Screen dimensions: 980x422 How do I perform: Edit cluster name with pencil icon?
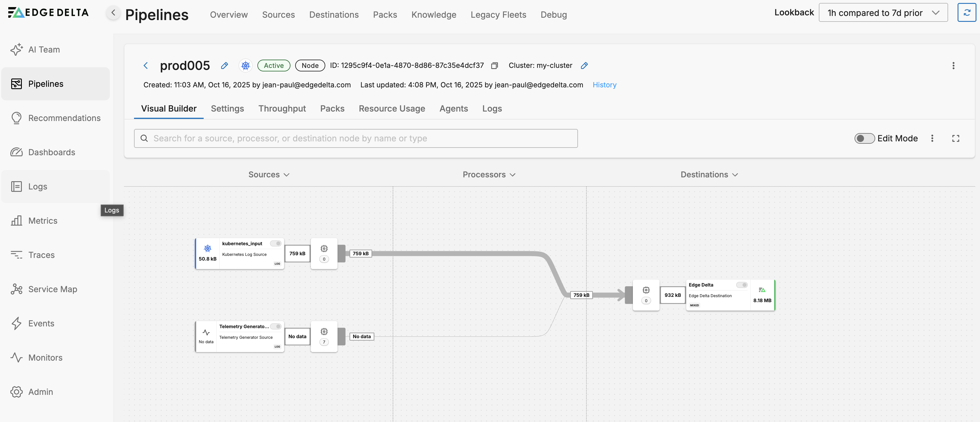[x=584, y=66]
